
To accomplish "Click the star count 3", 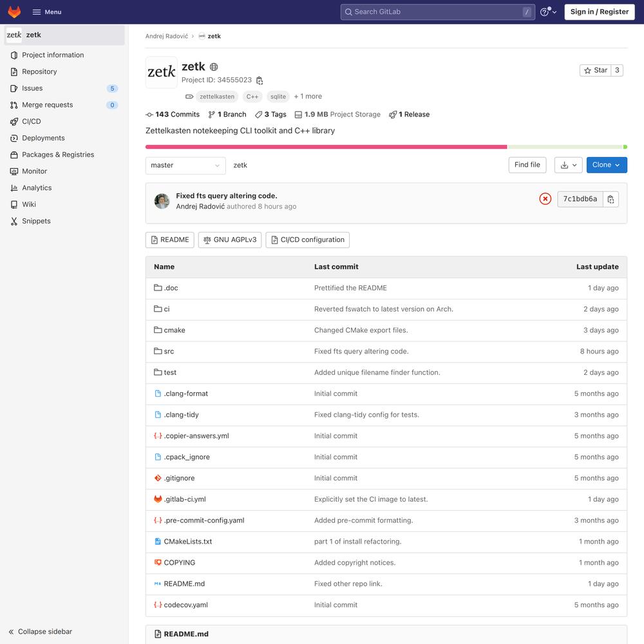I will [x=617, y=70].
